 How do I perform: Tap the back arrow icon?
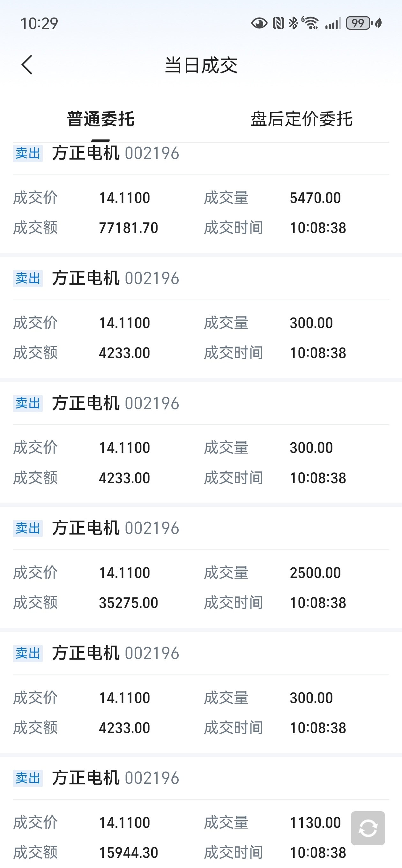click(x=27, y=65)
